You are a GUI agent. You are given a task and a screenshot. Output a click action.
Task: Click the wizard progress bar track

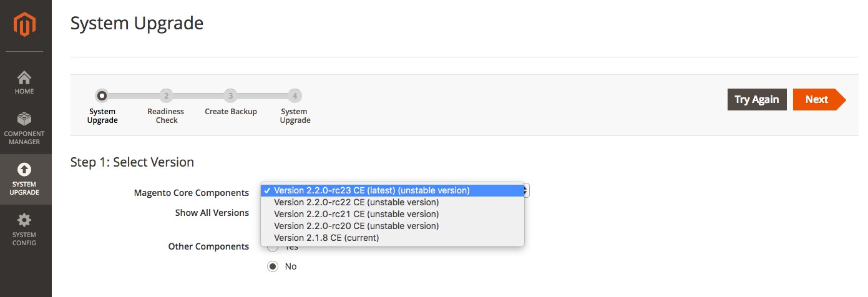[x=198, y=96]
